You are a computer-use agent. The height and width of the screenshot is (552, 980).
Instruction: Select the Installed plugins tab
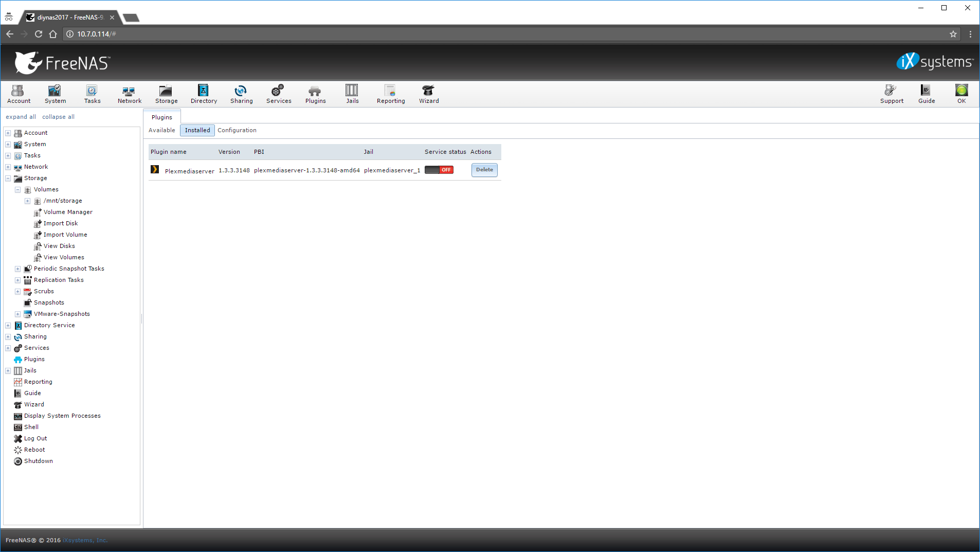tap(197, 130)
